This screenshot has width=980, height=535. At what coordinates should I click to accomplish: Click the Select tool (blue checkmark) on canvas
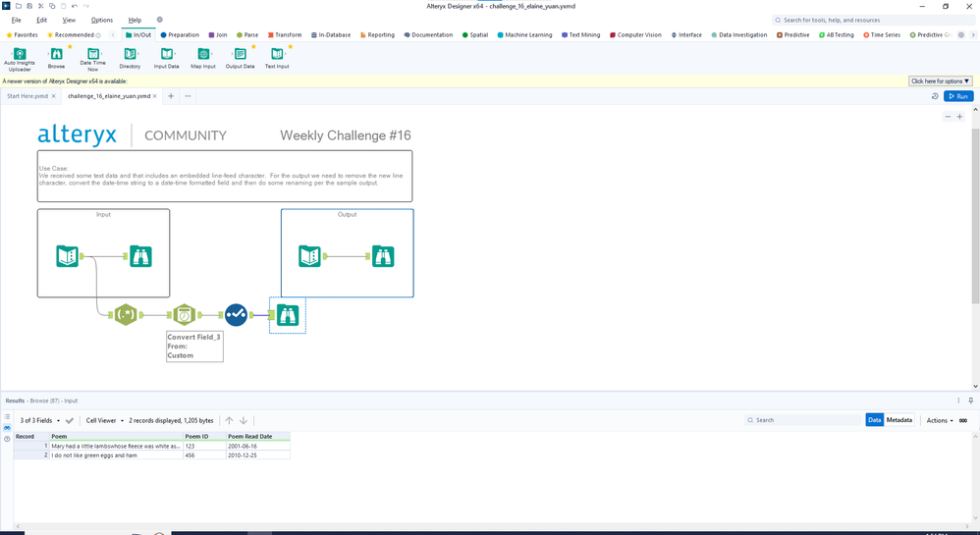(x=236, y=315)
